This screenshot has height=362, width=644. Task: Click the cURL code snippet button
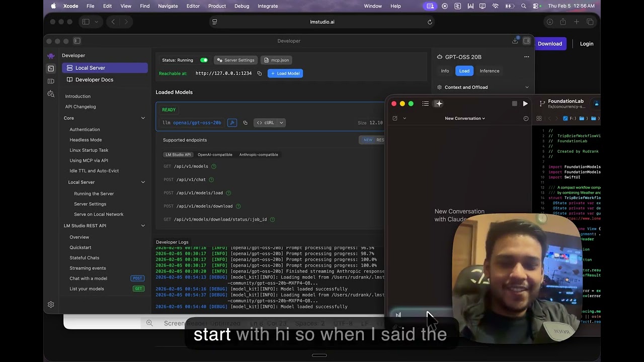pyautogui.click(x=266, y=123)
